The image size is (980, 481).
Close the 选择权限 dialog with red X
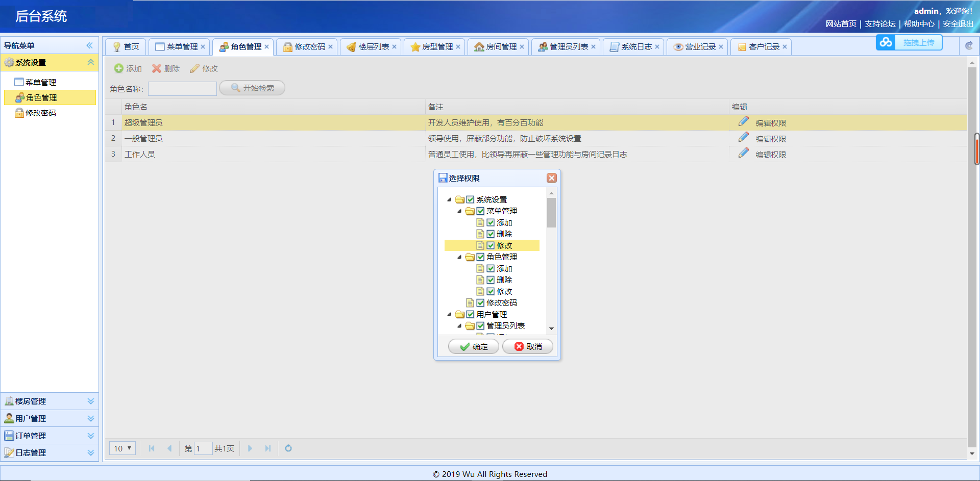(551, 178)
